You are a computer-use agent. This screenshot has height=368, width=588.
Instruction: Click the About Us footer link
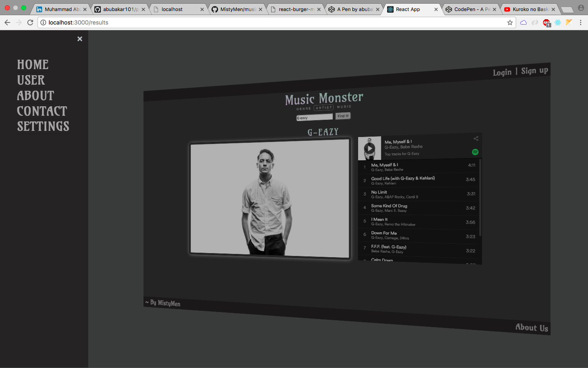pos(532,328)
